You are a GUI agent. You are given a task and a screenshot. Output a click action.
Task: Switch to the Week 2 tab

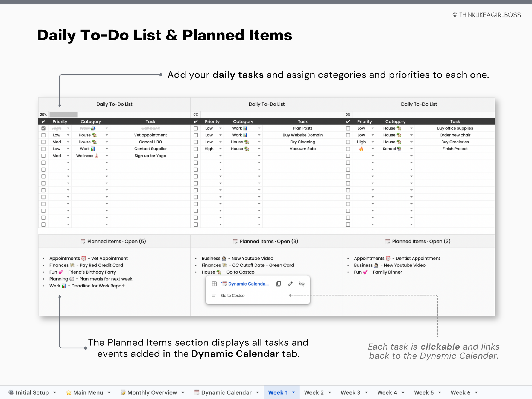click(314, 393)
